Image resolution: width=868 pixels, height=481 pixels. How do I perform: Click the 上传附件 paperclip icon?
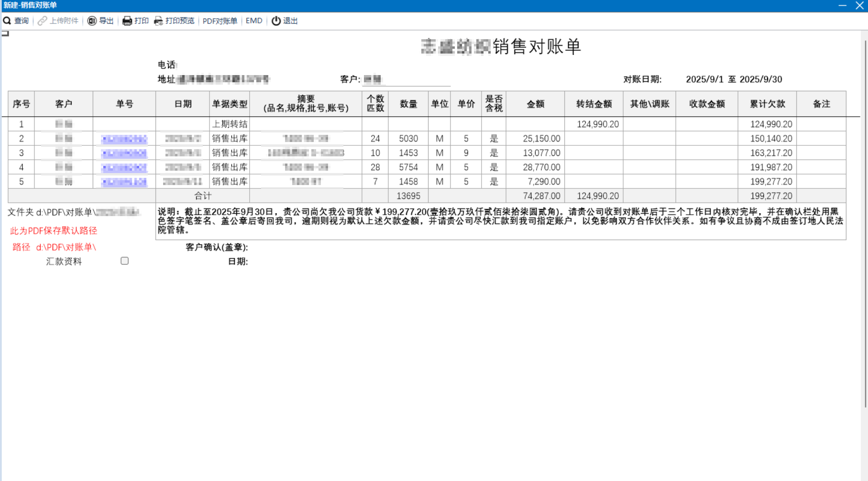pos(42,21)
